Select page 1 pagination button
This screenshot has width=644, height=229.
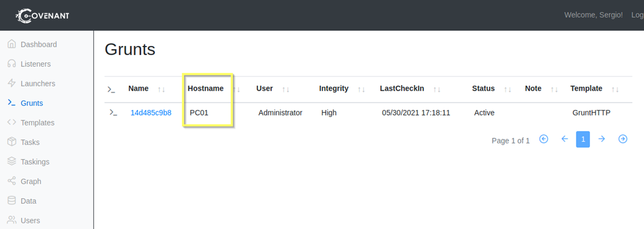pyautogui.click(x=583, y=139)
